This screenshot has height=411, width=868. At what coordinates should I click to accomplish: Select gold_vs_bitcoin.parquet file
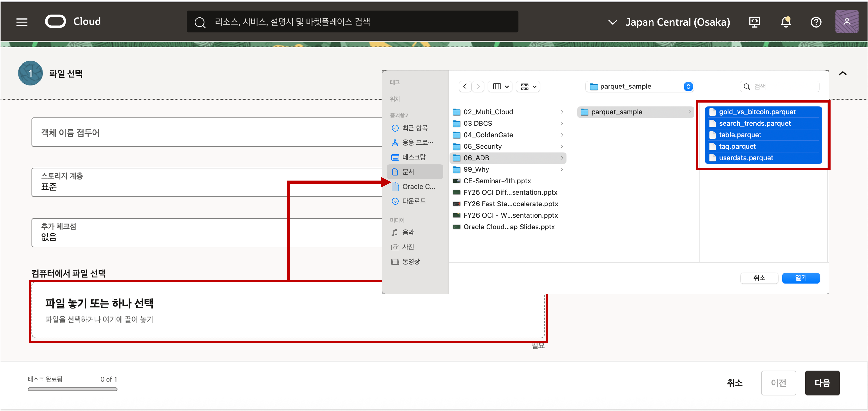[763, 112]
